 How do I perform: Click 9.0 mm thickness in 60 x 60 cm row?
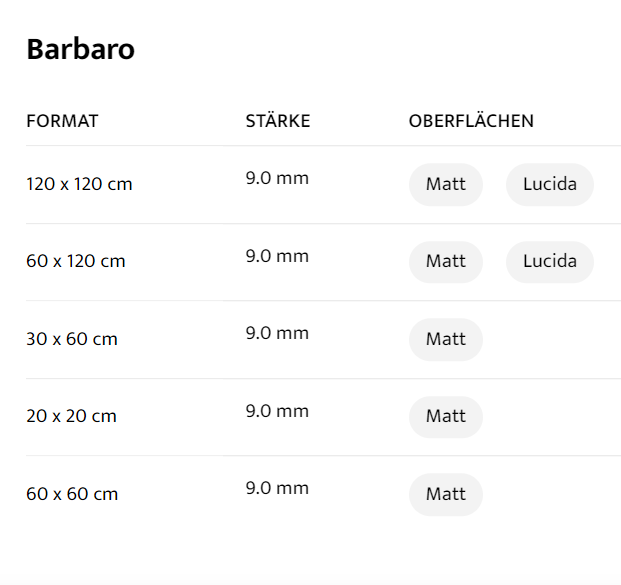(277, 489)
